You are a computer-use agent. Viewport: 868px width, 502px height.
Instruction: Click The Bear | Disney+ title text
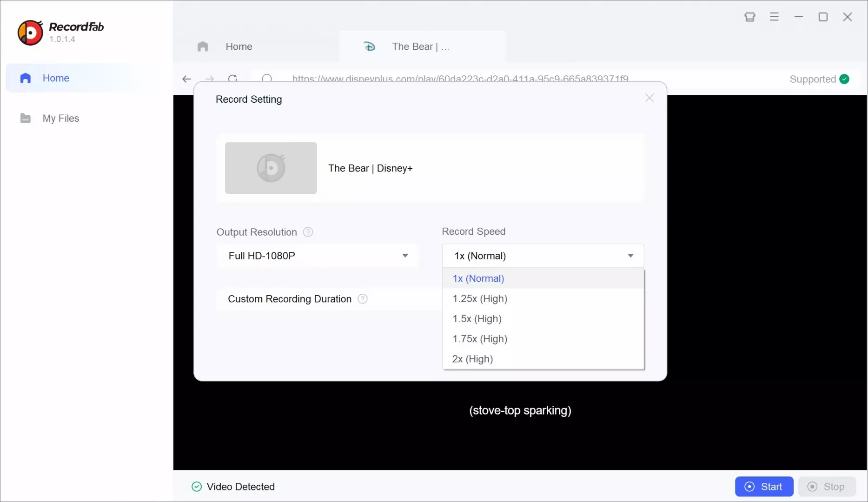tap(371, 168)
